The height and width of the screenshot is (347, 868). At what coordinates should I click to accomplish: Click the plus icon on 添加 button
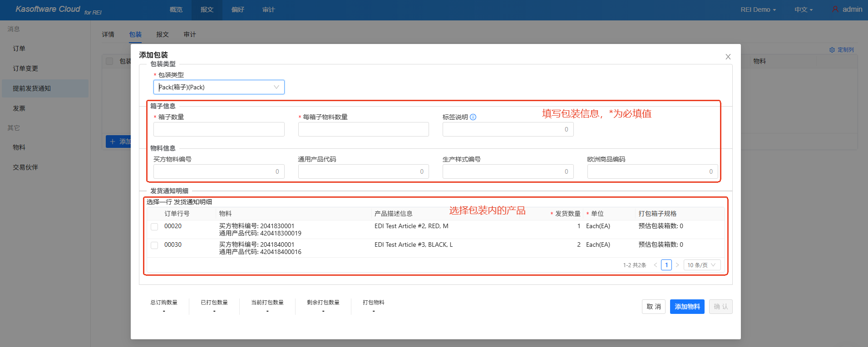(x=113, y=142)
